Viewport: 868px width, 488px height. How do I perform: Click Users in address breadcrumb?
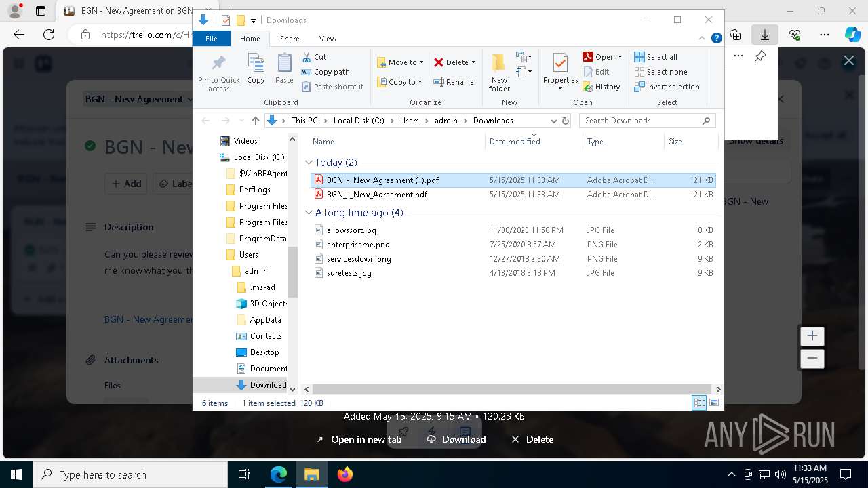pyautogui.click(x=410, y=121)
